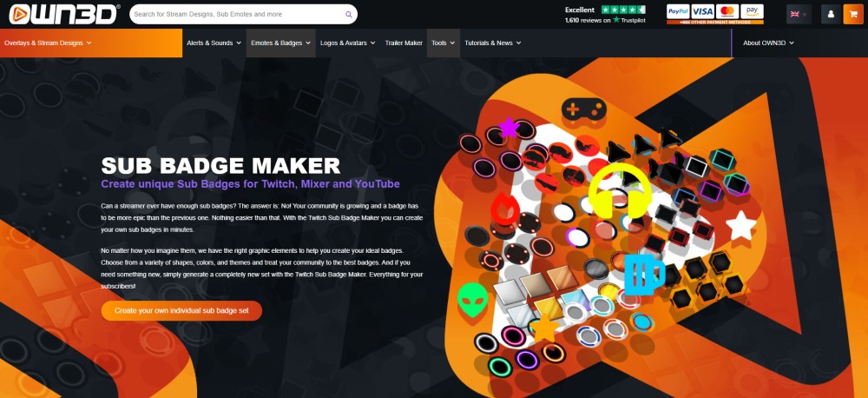
Task: Expand the Tools menu
Action: pyautogui.click(x=443, y=43)
